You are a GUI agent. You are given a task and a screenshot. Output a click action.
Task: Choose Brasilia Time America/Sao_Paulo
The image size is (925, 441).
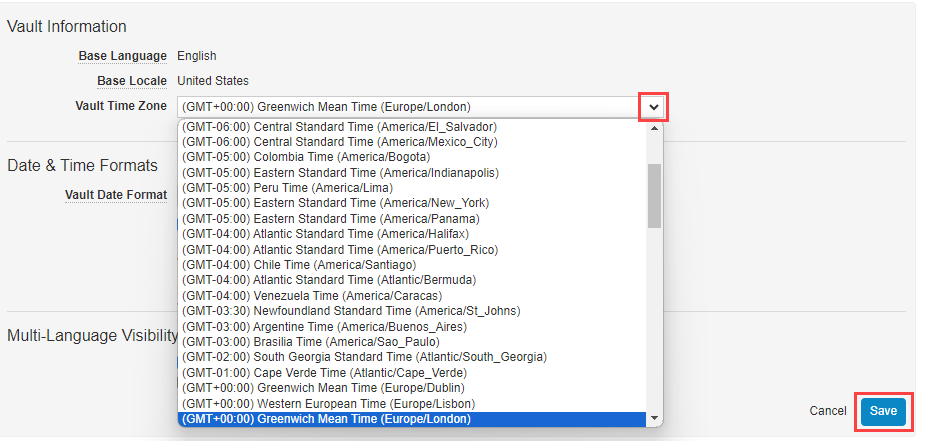pos(310,342)
